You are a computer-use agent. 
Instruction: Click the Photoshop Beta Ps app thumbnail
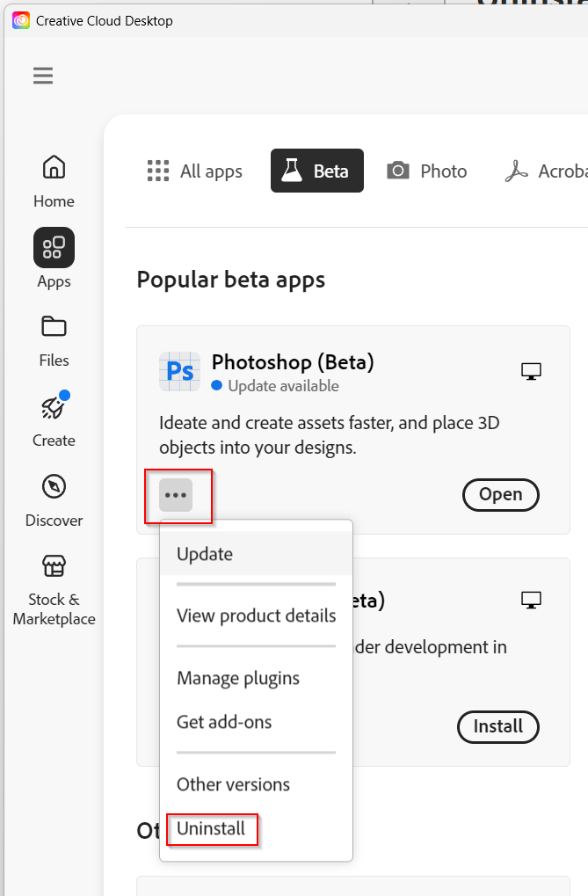point(179,371)
